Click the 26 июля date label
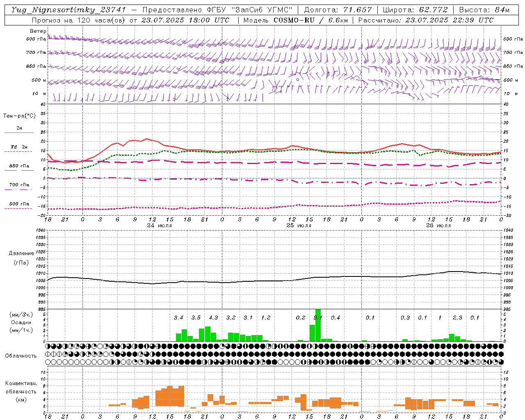525x420 pixels. click(438, 225)
